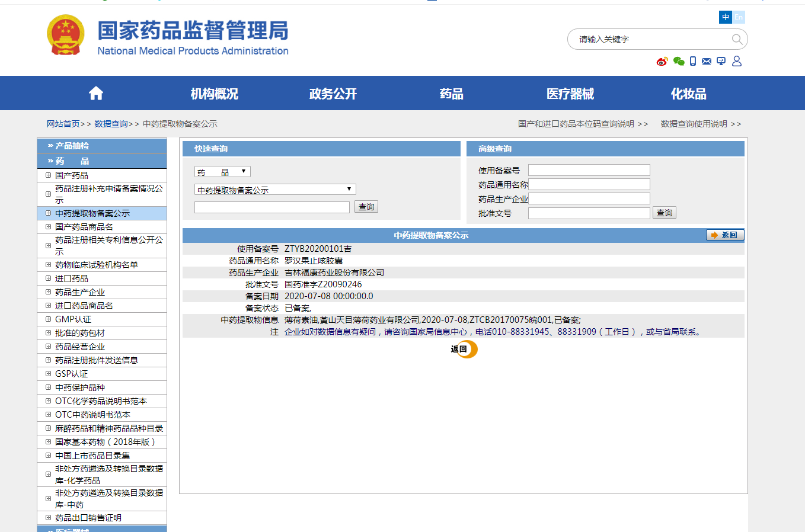Click the search magnifier icon

point(737,40)
